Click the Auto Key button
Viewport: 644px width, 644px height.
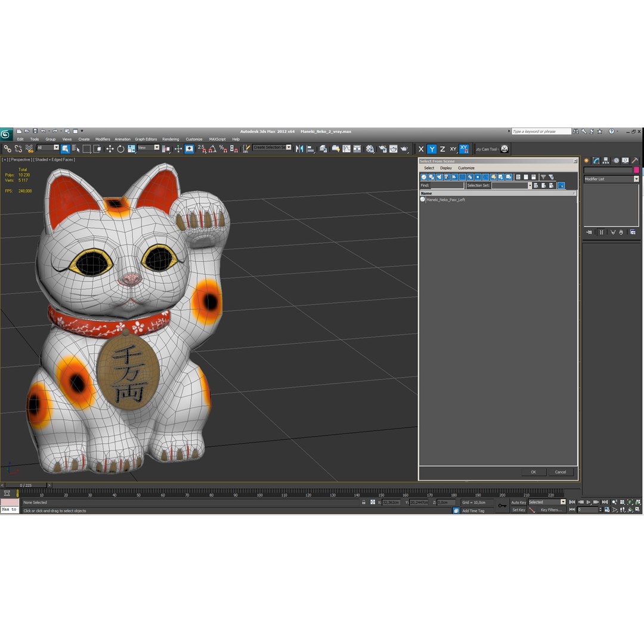pos(518,502)
